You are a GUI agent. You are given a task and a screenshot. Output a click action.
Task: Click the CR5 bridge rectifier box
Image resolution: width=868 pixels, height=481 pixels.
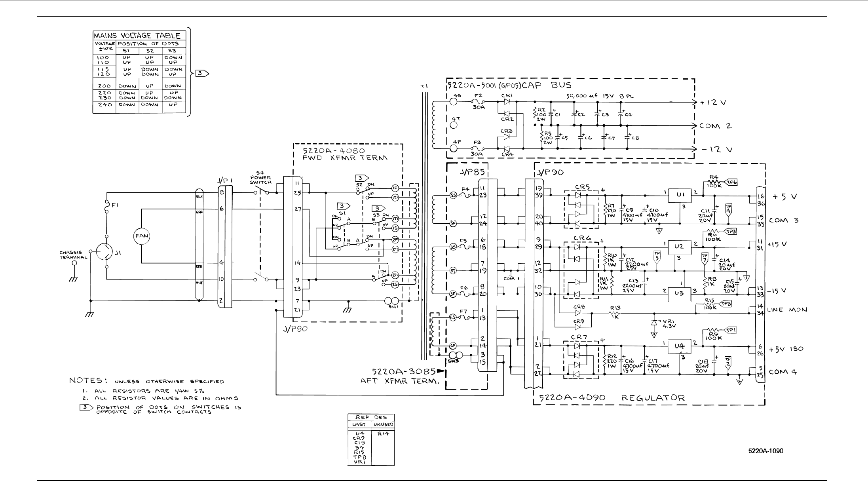[x=581, y=209]
